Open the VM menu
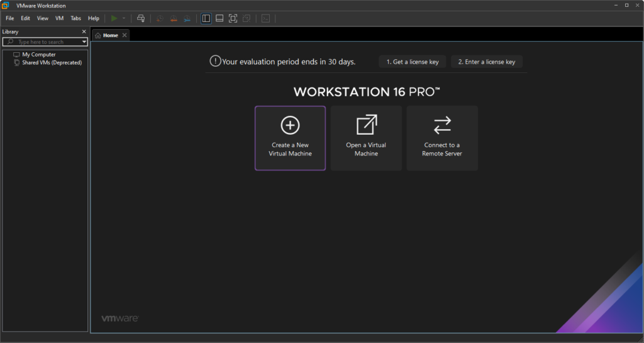Screen dimensions: 644x343 [60, 18]
